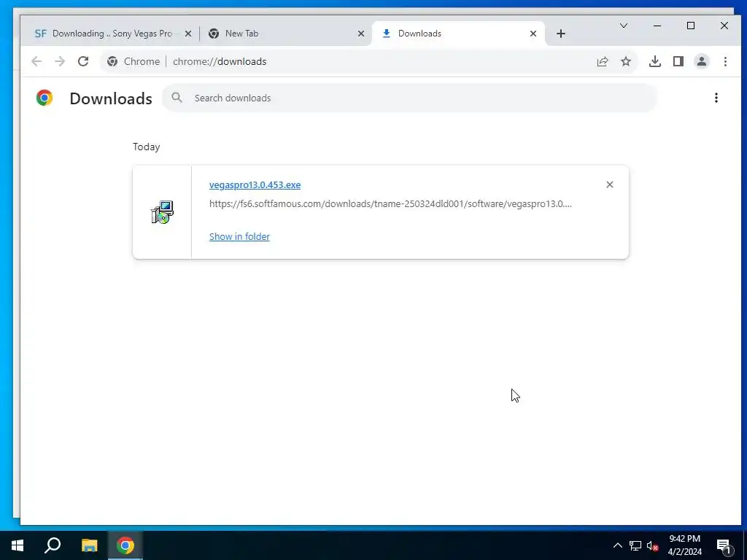The height and width of the screenshot is (560, 747).
Task: Click the Chrome logo beside Downloads heading
Action: tap(44, 98)
